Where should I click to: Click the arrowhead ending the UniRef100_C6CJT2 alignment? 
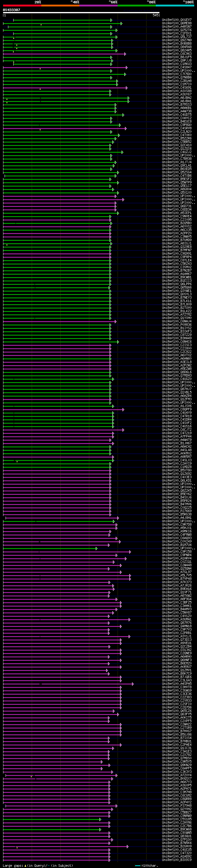coord(123,430)
